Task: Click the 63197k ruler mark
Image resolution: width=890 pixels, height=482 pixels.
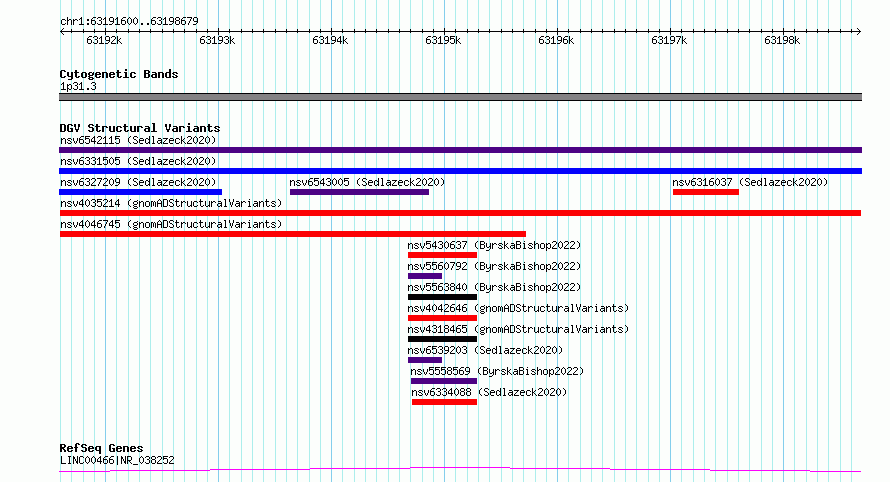Action: 669,40
